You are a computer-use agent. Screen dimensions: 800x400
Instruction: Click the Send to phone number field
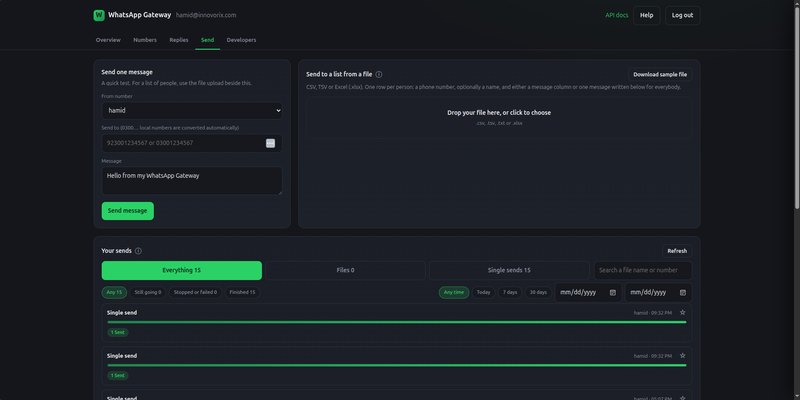[192, 143]
